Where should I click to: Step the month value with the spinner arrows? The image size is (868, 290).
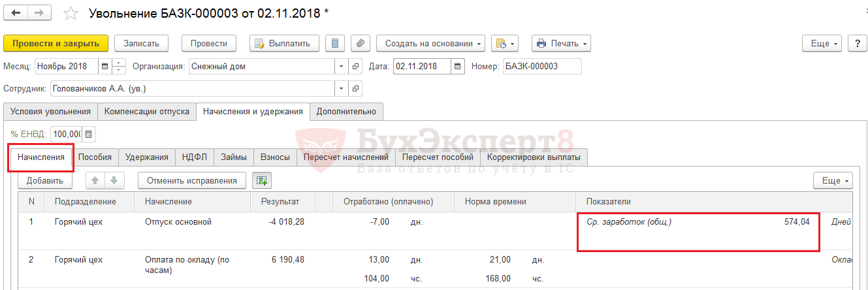coord(119,66)
